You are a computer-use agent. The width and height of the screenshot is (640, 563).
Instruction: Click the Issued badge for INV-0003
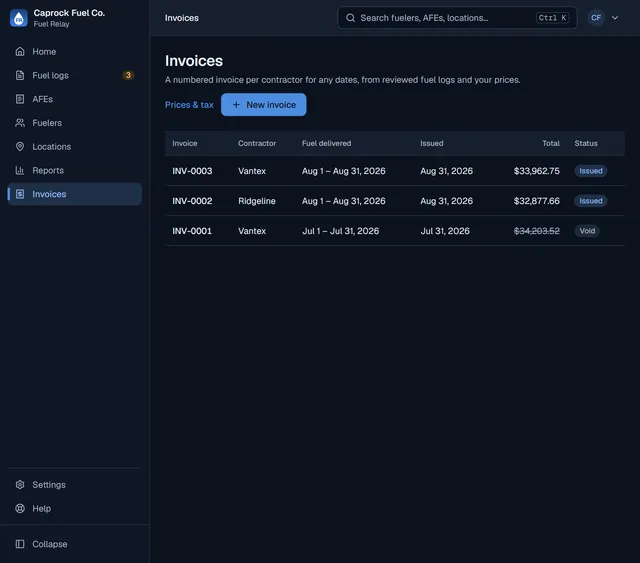[x=591, y=171]
